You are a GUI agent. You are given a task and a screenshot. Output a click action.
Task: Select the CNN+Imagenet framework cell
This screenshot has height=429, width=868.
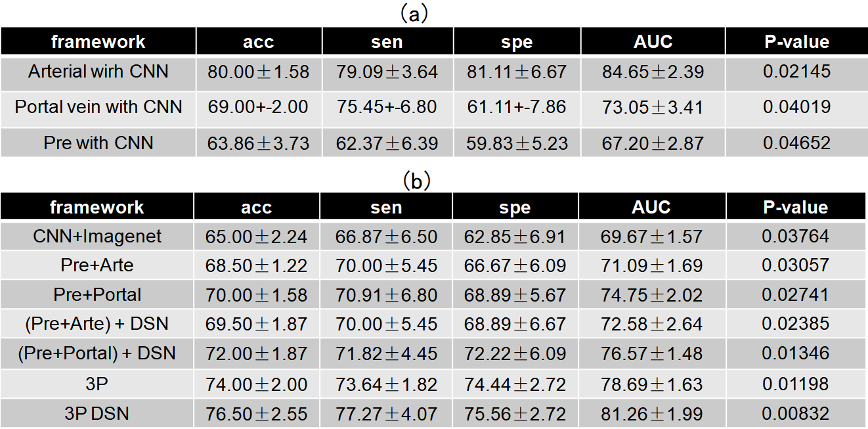click(97, 237)
